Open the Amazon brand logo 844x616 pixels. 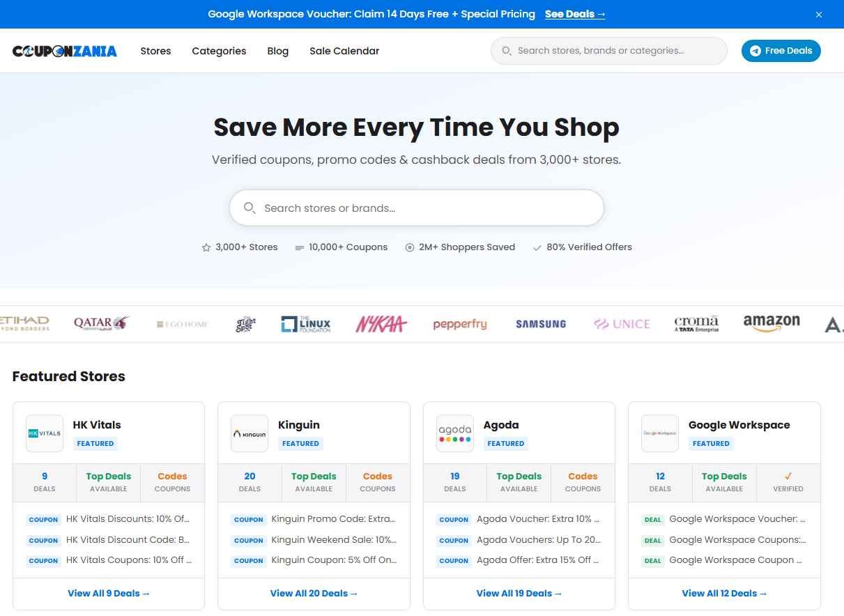pos(772,323)
